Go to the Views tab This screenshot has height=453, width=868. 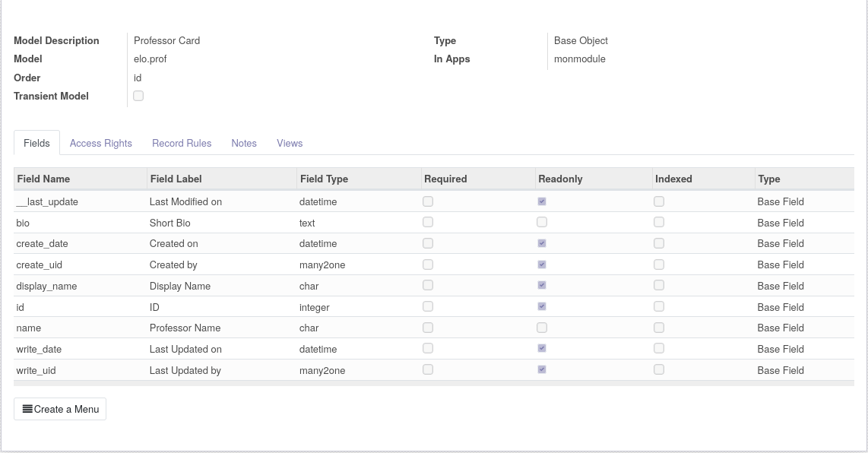(x=290, y=143)
